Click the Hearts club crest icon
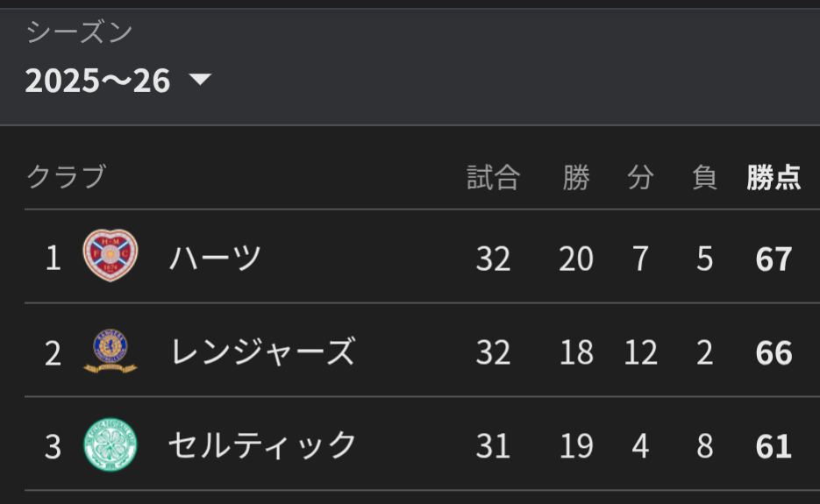Image resolution: width=820 pixels, height=504 pixels. tap(110, 256)
